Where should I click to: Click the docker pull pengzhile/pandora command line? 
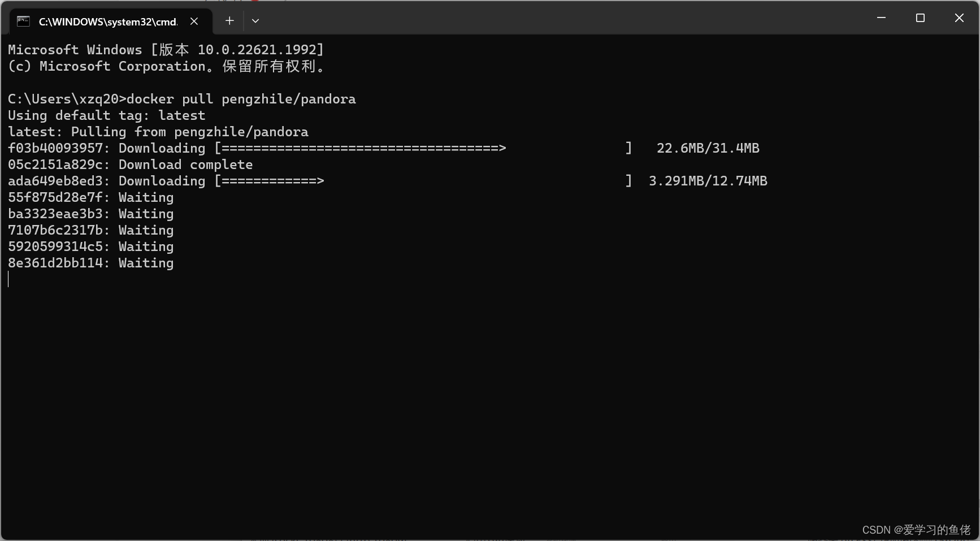point(182,99)
